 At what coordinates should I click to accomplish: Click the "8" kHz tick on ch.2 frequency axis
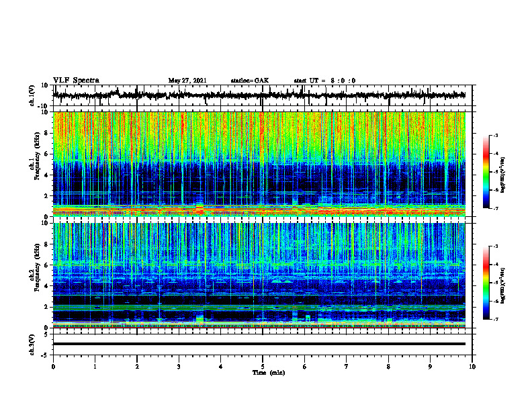46,244
